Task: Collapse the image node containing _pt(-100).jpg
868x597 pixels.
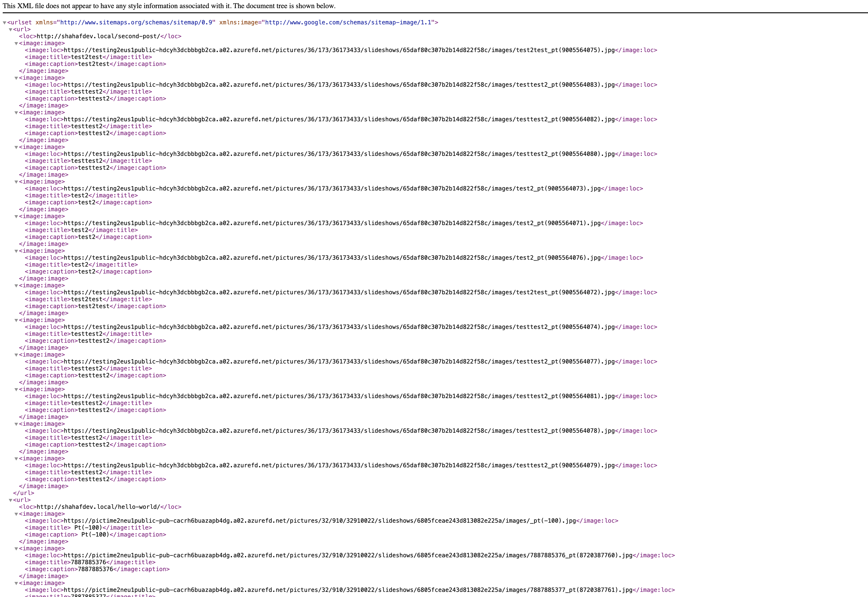Action: [16, 514]
